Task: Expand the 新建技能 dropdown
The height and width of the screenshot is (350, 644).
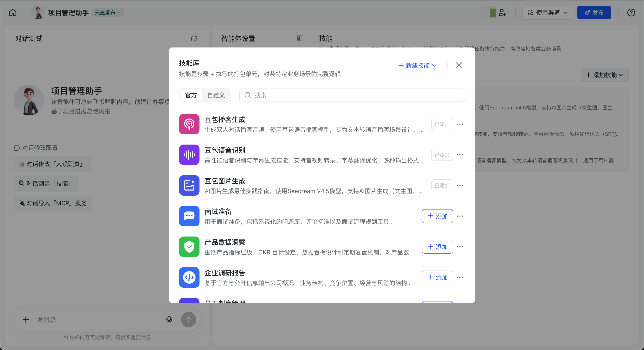Action: click(x=417, y=65)
